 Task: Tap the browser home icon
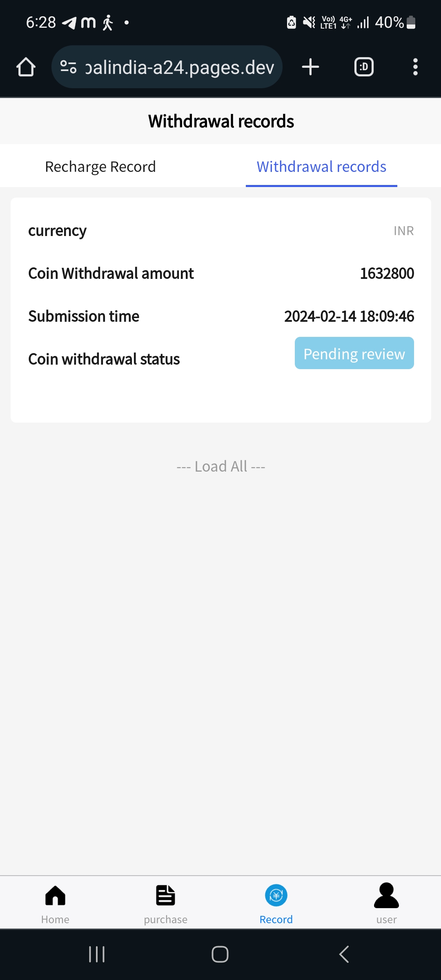tap(26, 67)
